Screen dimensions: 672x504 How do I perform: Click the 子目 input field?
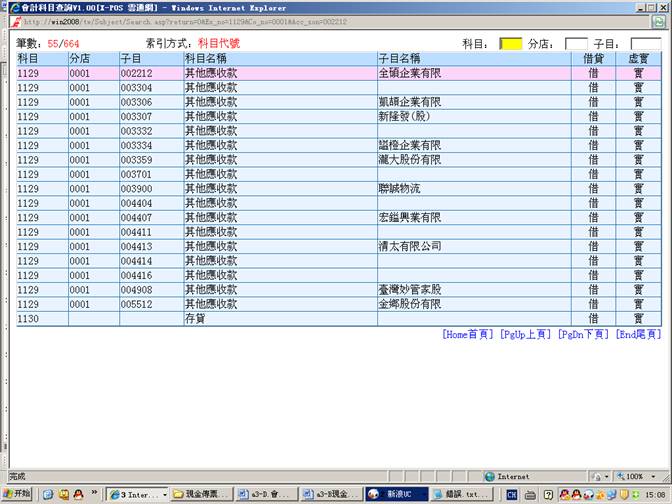[645, 44]
